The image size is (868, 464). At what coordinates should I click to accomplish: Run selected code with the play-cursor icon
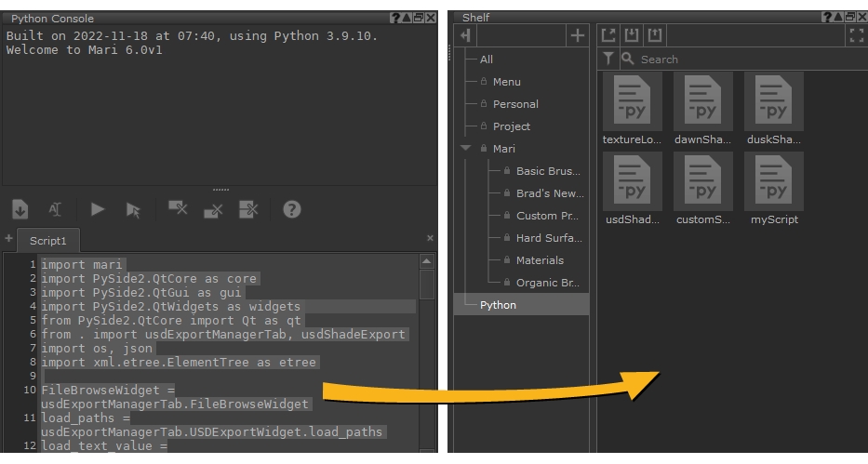point(133,210)
